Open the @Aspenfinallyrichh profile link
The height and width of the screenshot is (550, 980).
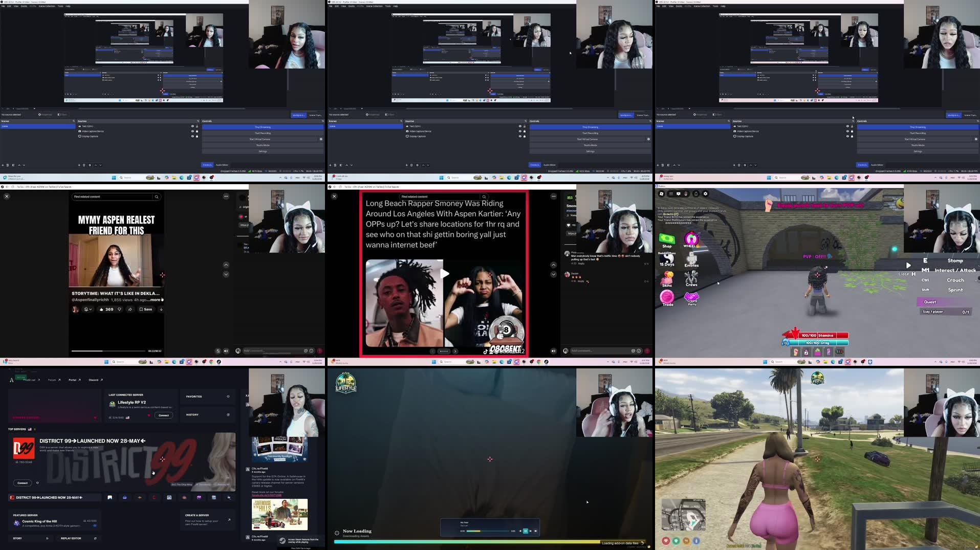tap(90, 300)
